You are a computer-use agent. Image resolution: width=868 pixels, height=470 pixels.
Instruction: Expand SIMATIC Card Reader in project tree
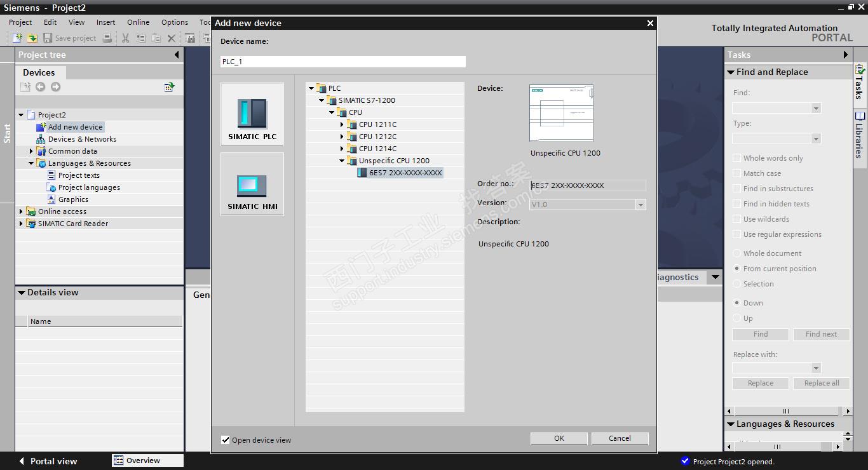coord(21,224)
